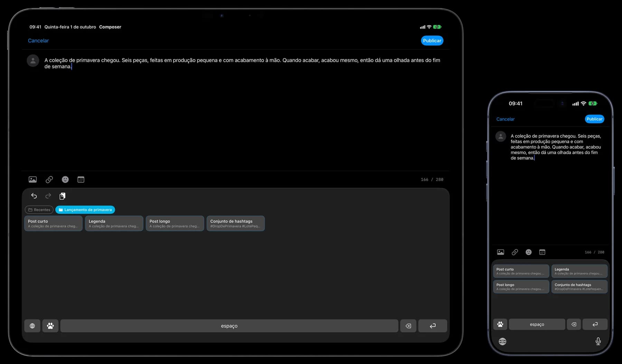Tap into the iPad post text field
622x364 pixels.
click(x=242, y=63)
